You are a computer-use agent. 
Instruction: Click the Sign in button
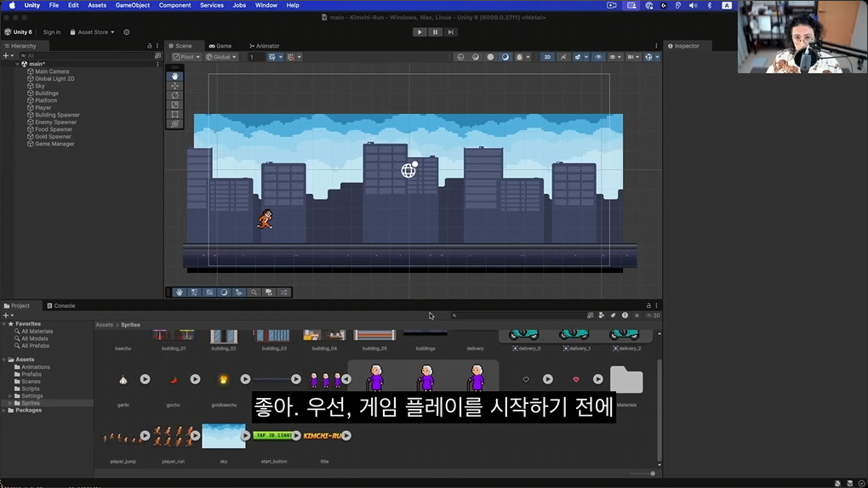click(x=52, y=32)
